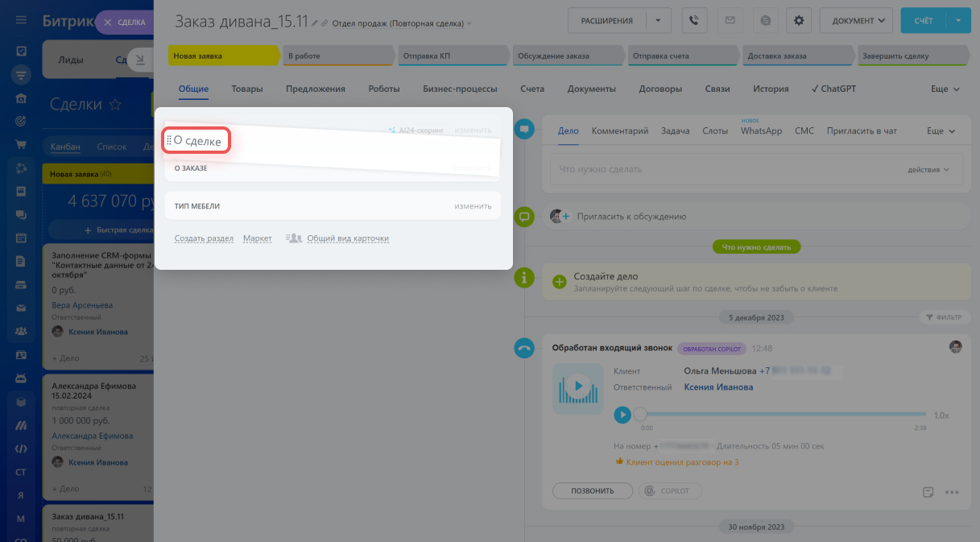Image resolution: width=980 pixels, height=542 pixels.
Task: Open the tasks checkmark icon in sidebar
Action: tap(21, 52)
